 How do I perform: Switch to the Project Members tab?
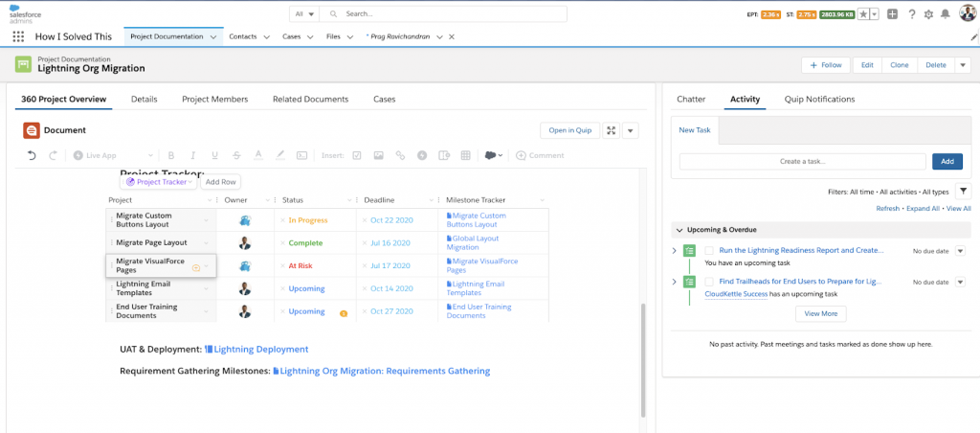(x=215, y=99)
